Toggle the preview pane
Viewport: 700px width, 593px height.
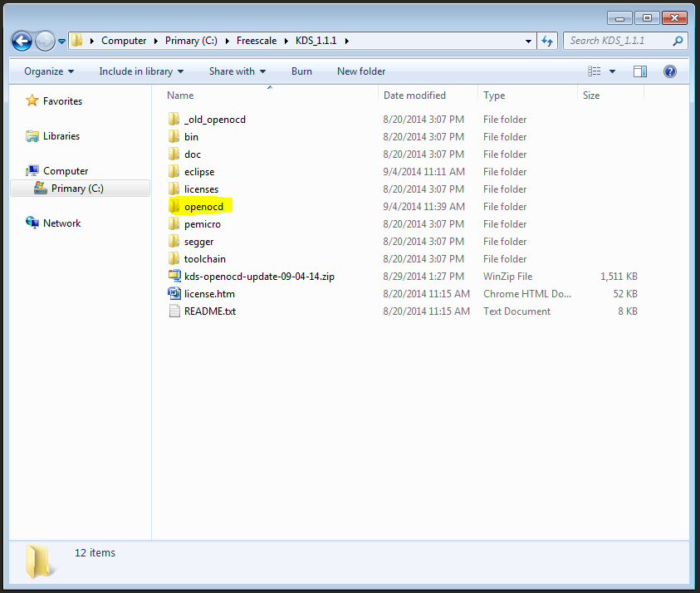click(x=640, y=71)
